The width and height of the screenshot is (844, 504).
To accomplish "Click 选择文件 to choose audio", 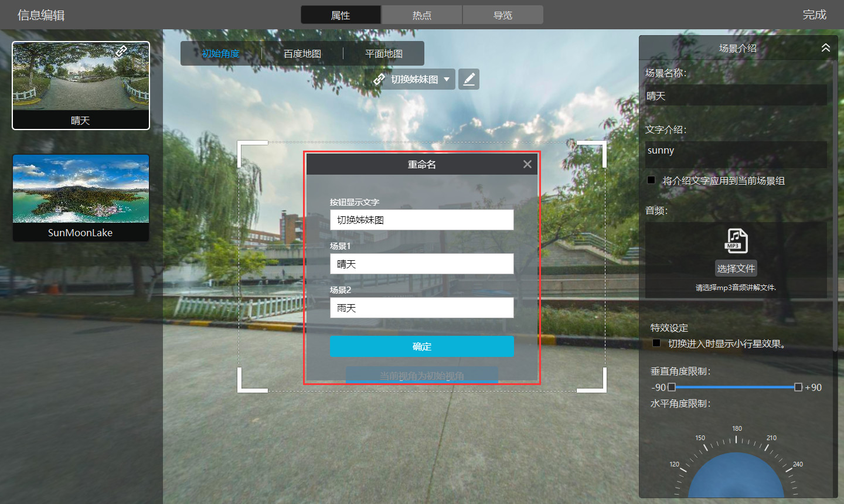I will coord(736,268).
